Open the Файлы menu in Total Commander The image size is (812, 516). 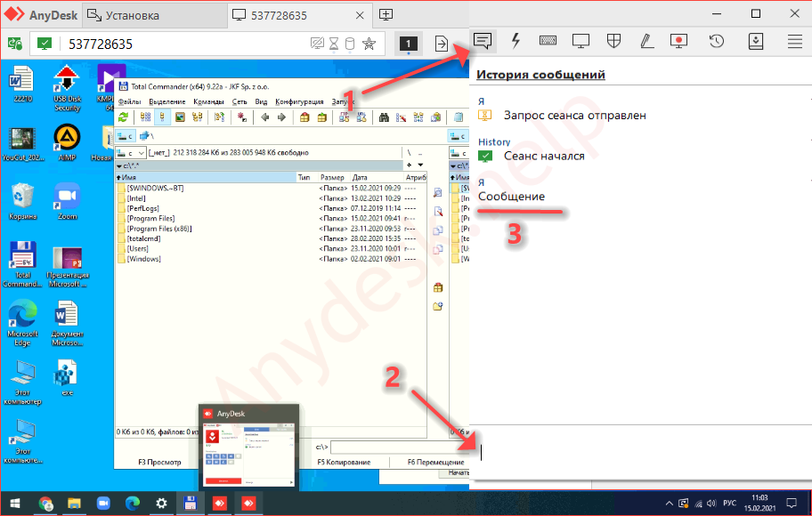pos(129,101)
